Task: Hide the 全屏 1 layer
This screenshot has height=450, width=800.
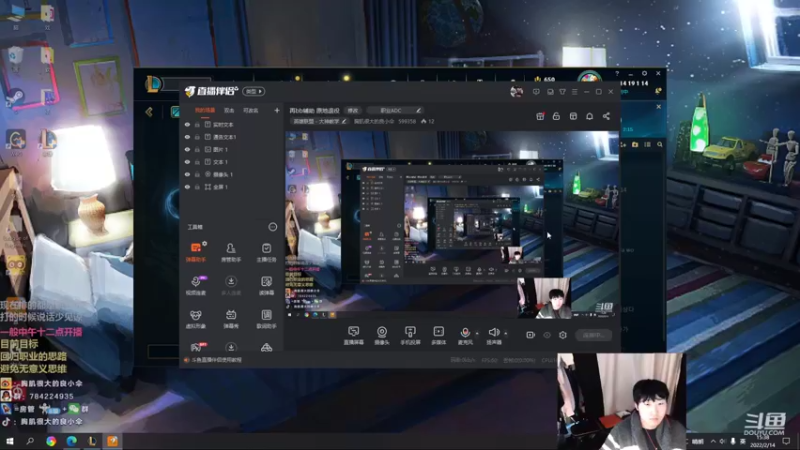Action: (187, 187)
